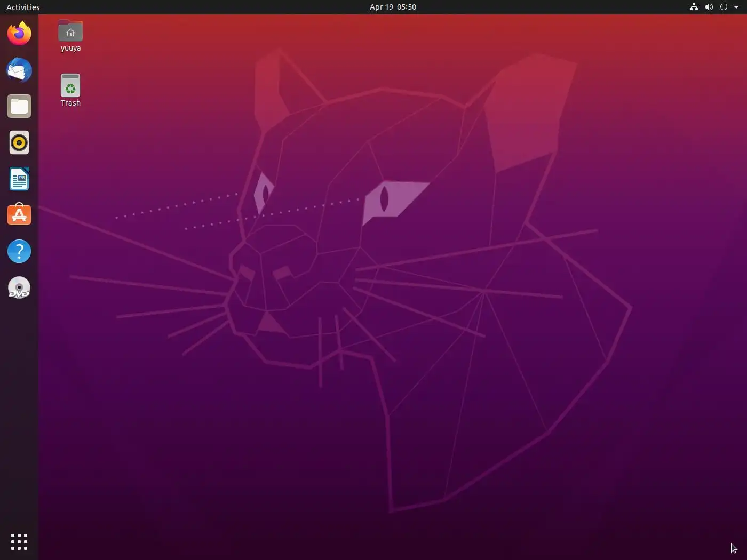Open the Help question mark icon
Image resolution: width=747 pixels, height=560 pixels.
(19, 251)
